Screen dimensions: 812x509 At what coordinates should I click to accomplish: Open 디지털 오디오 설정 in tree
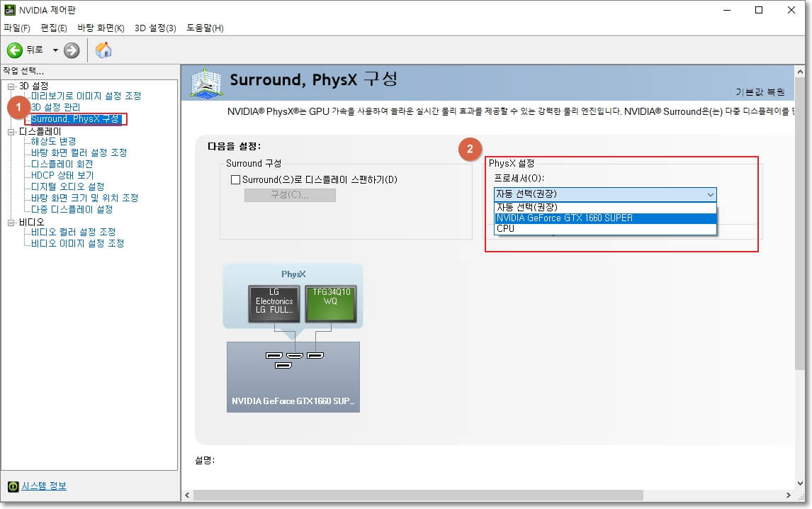point(67,186)
